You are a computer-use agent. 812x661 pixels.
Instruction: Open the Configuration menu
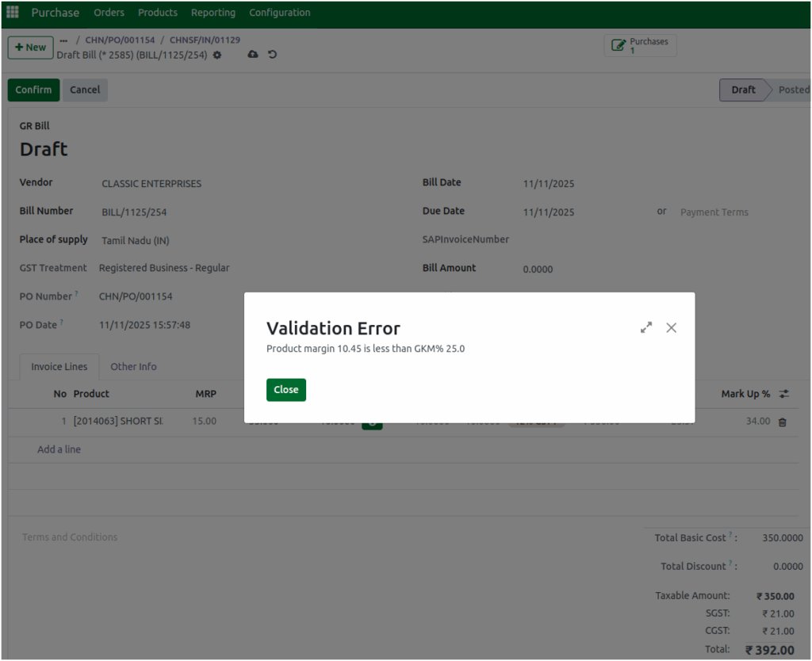[x=279, y=12]
